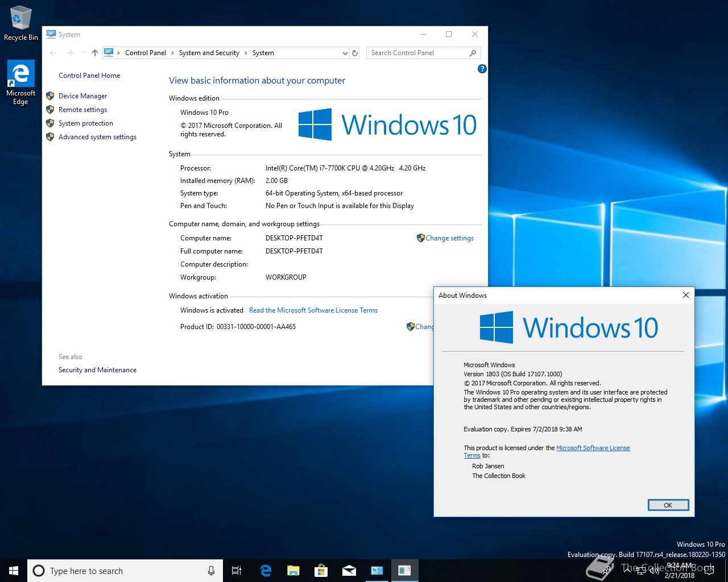Read the Microsoft Software License Terms

(313, 310)
